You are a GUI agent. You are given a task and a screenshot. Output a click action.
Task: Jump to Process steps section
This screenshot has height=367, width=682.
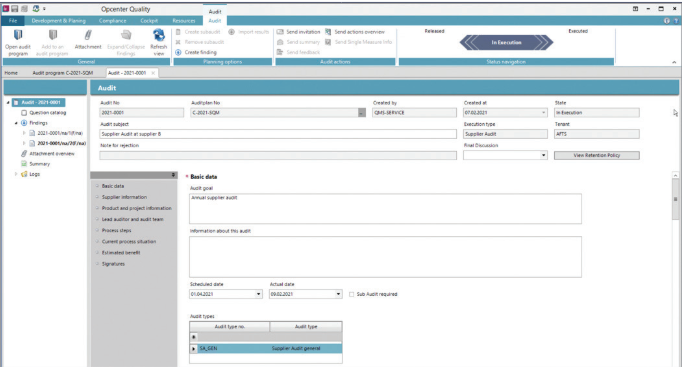117,230
